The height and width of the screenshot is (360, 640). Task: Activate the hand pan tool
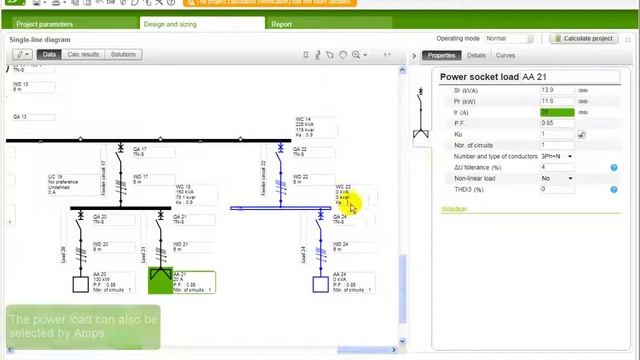(x=343, y=55)
